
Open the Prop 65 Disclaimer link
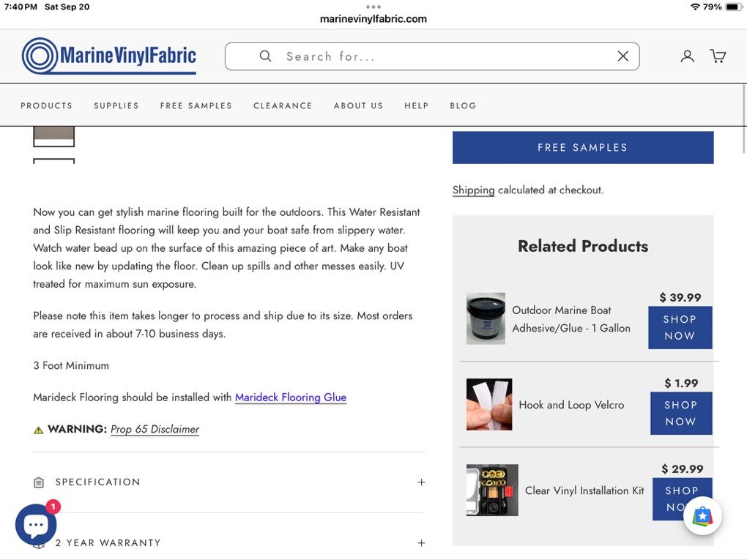[155, 429]
